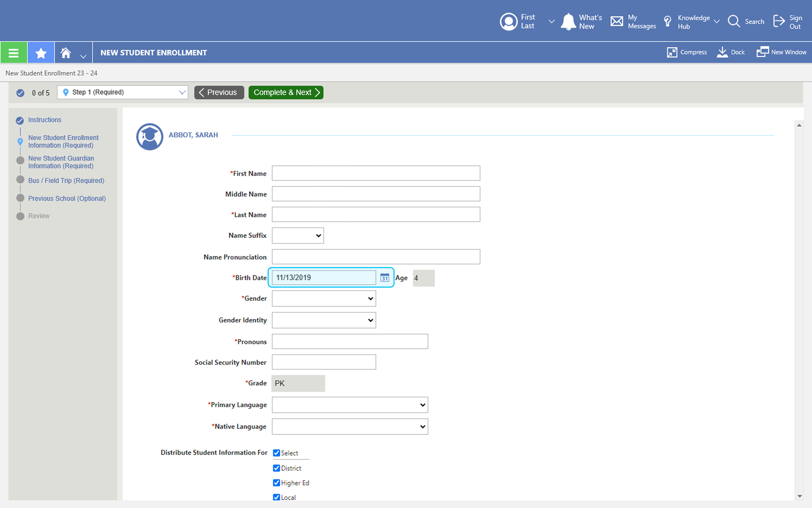This screenshot has width=812, height=508.
Task: Go to the Home page icon
Action: 66,53
